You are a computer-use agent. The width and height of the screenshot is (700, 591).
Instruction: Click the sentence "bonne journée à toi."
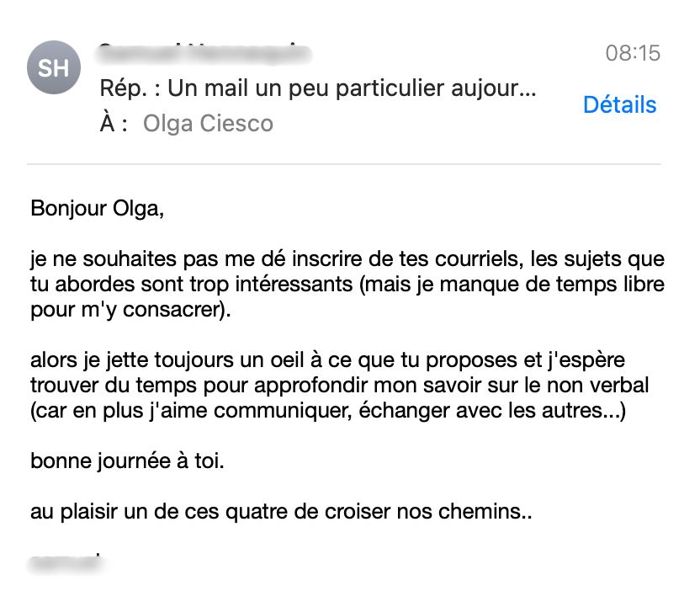(x=127, y=461)
